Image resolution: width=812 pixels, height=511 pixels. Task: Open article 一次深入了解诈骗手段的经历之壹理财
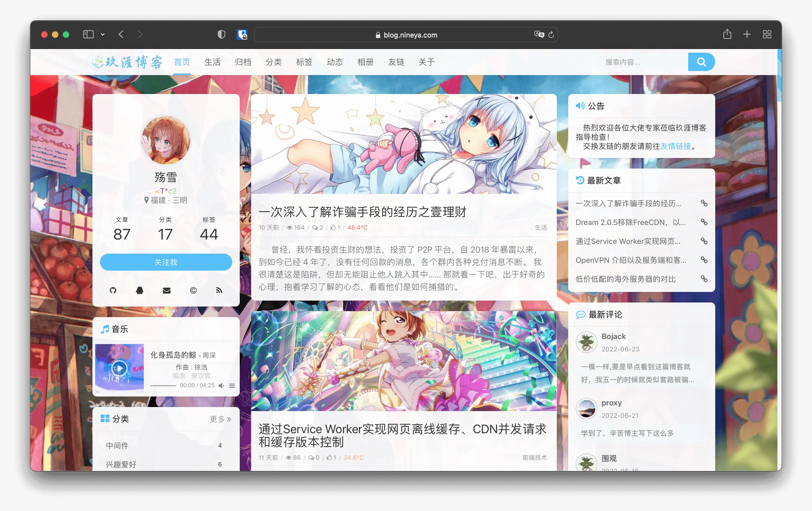362,212
